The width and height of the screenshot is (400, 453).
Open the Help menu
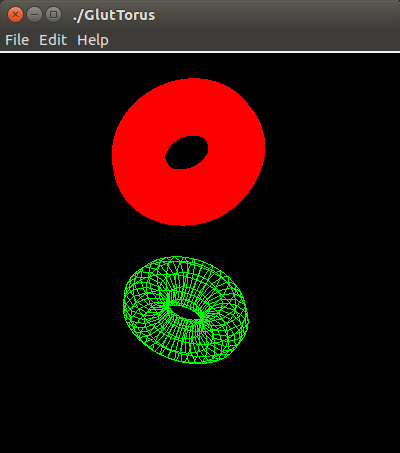click(93, 40)
